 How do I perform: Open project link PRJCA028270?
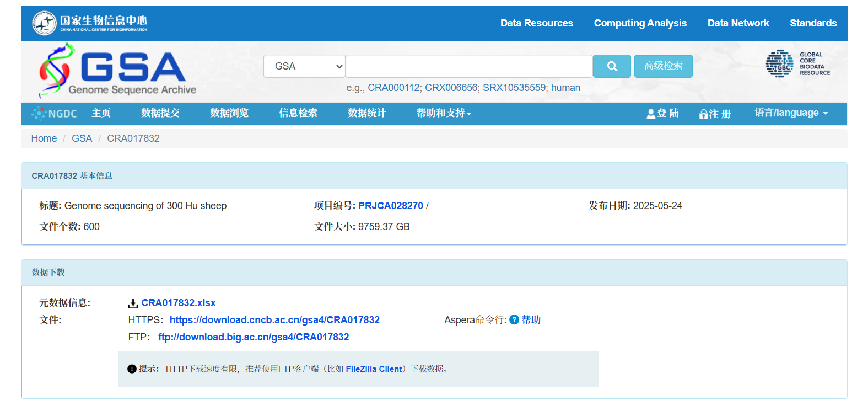point(391,206)
